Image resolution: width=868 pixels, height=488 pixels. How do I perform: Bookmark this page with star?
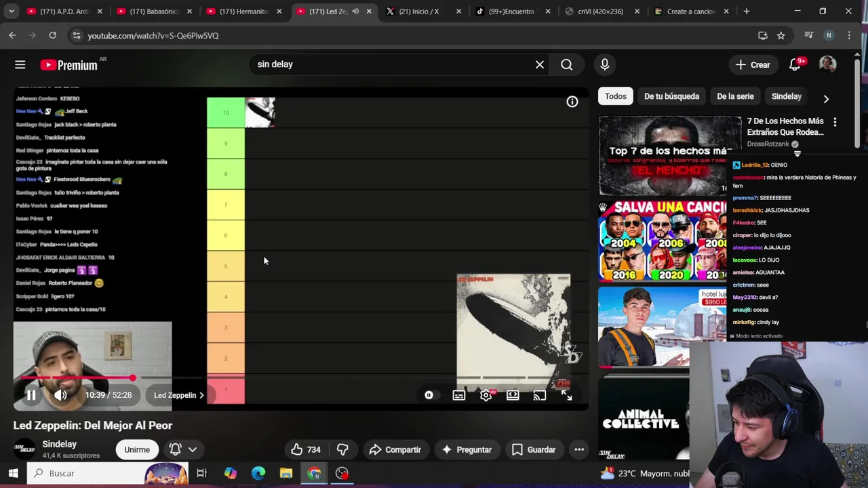[781, 35]
